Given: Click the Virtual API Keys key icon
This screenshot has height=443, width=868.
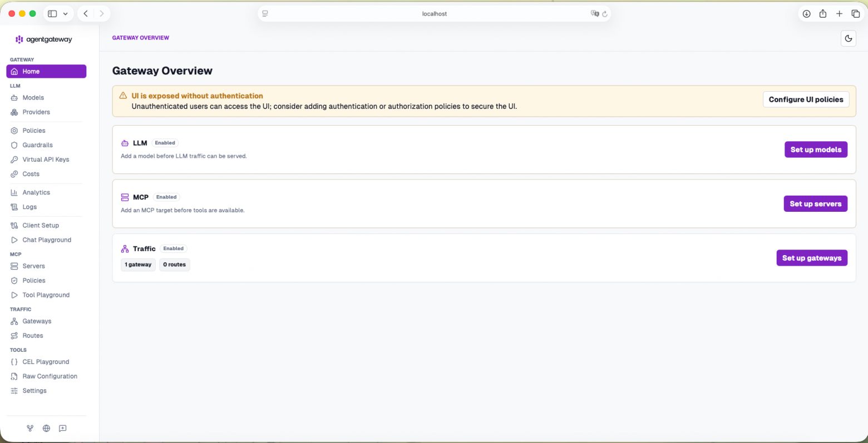Looking at the screenshot, I should 14,160.
